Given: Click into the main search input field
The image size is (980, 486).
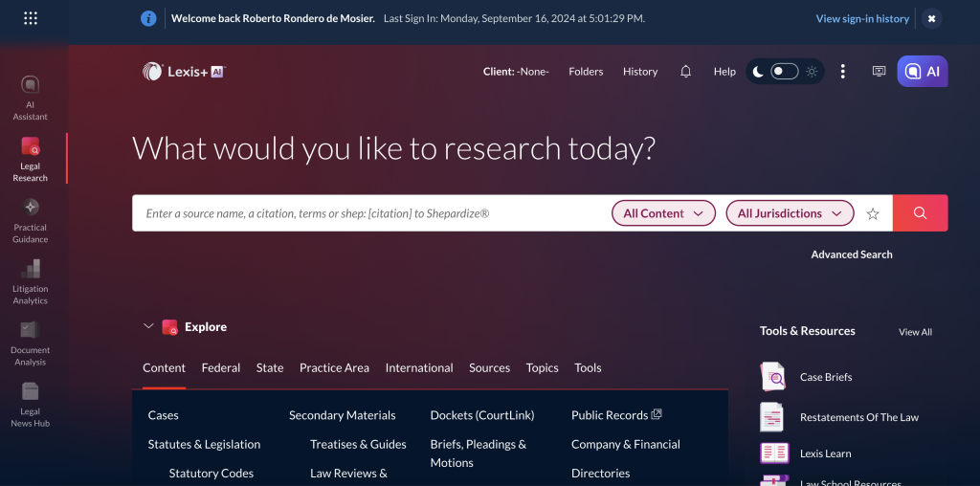Looking at the screenshot, I should [x=368, y=213].
